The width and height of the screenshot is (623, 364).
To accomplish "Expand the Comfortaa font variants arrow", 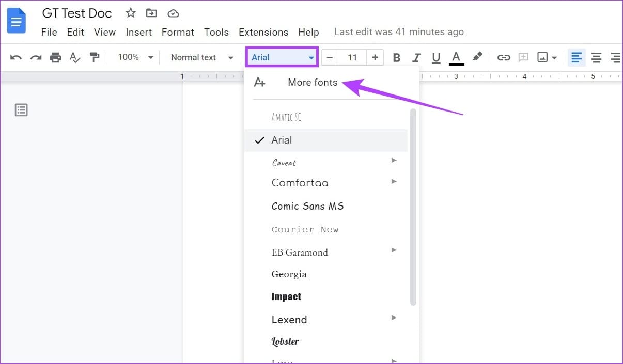I will click(x=394, y=181).
